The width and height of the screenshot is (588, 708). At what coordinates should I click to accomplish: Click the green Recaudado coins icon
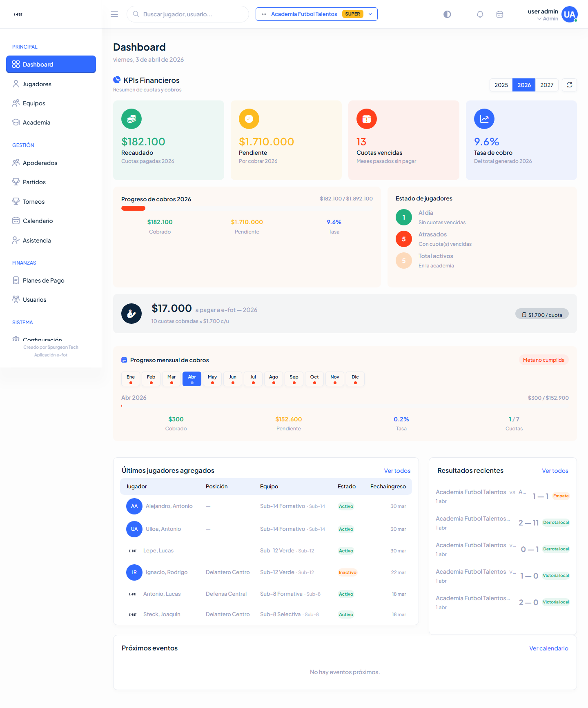(131, 119)
